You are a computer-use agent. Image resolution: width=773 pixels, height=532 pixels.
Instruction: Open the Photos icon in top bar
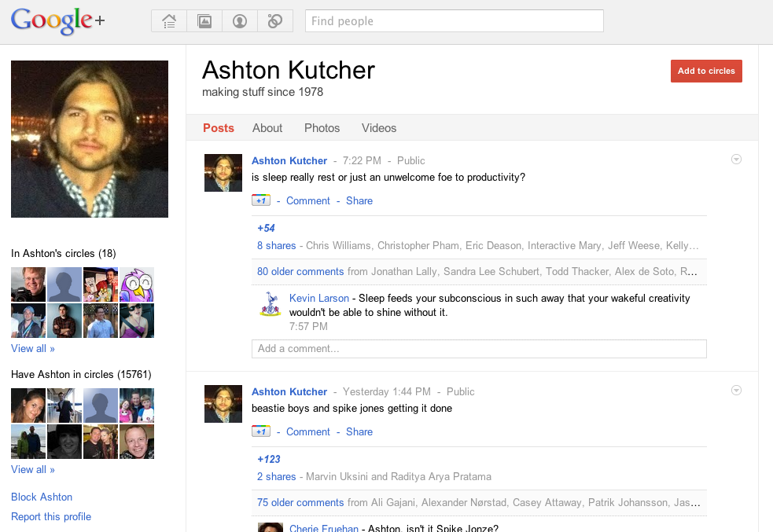pyautogui.click(x=204, y=21)
